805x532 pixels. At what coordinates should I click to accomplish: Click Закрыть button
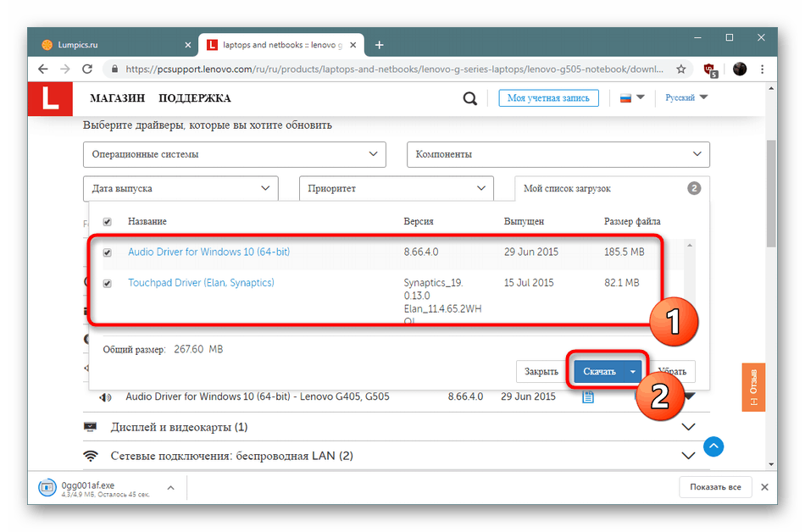(541, 371)
